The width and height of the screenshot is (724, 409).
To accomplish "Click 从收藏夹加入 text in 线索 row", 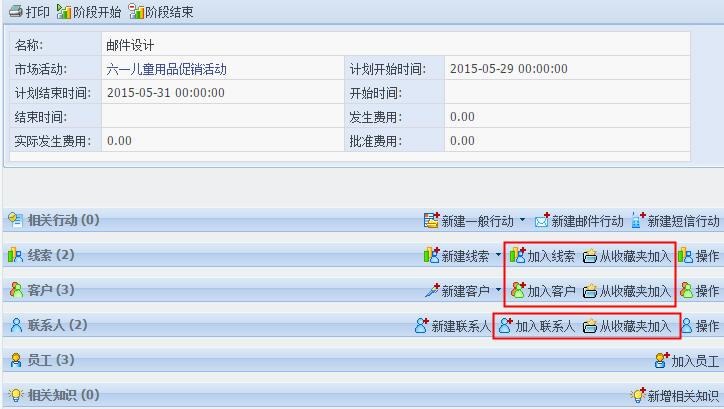I will (x=635, y=256).
